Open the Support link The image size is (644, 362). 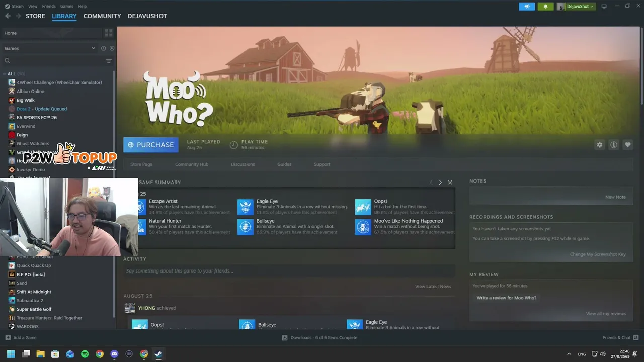tap(322, 164)
